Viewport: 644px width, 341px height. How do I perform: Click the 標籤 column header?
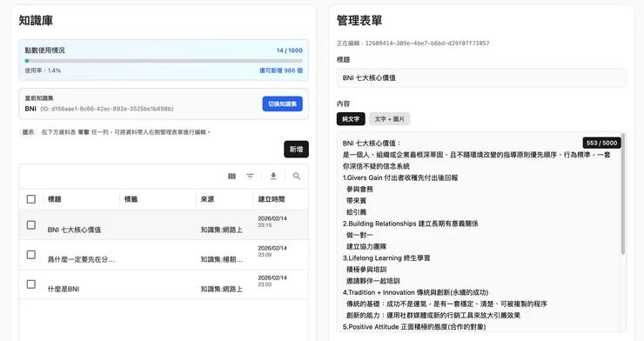pos(131,199)
